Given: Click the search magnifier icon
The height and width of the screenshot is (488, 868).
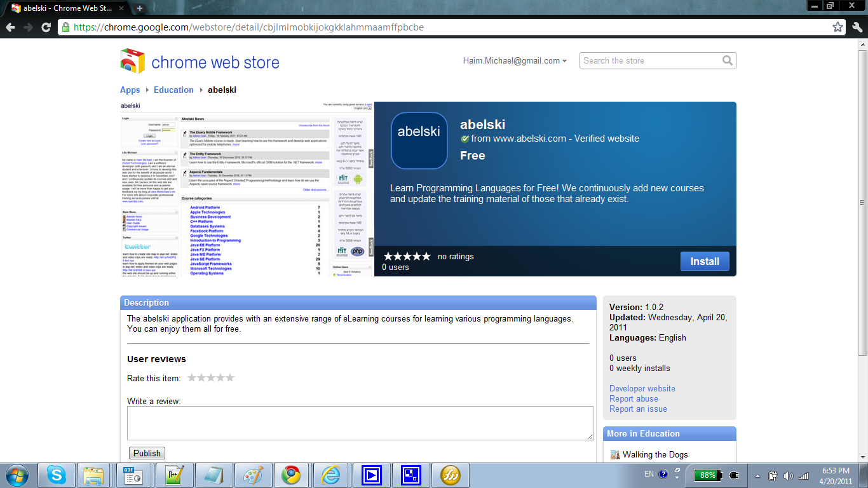Looking at the screenshot, I should point(728,60).
